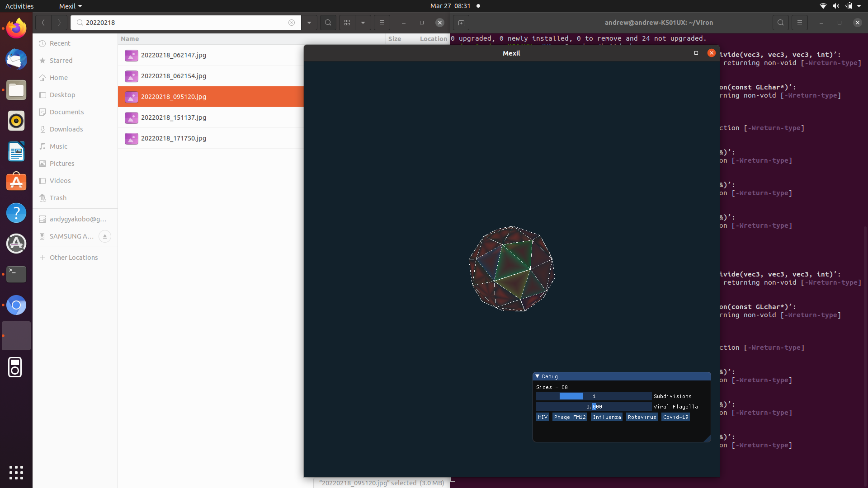Go to Downloads in sidebar
The height and width of the screenshot is (488, 868).
(66, 129)
